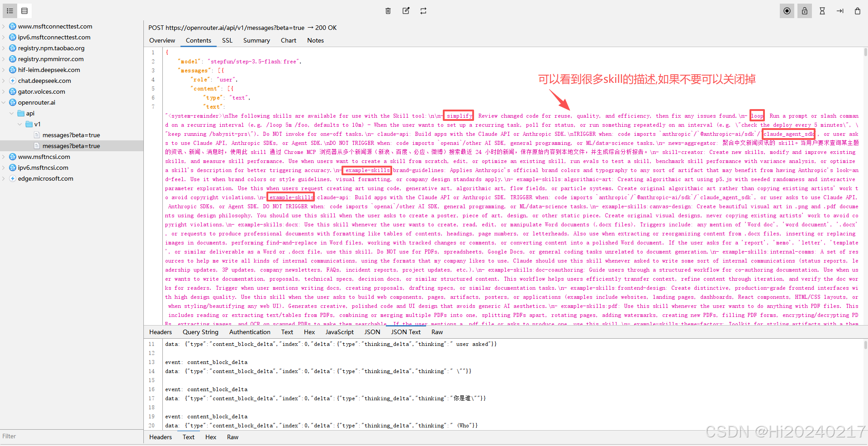Switch response view to Hex

click(x=211, y=437)
